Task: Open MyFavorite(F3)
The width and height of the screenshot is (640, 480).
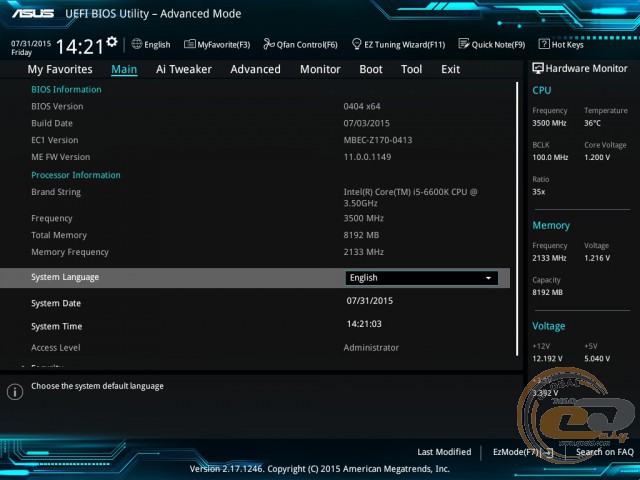Action: pyautogui.click(x=217, y=44)
